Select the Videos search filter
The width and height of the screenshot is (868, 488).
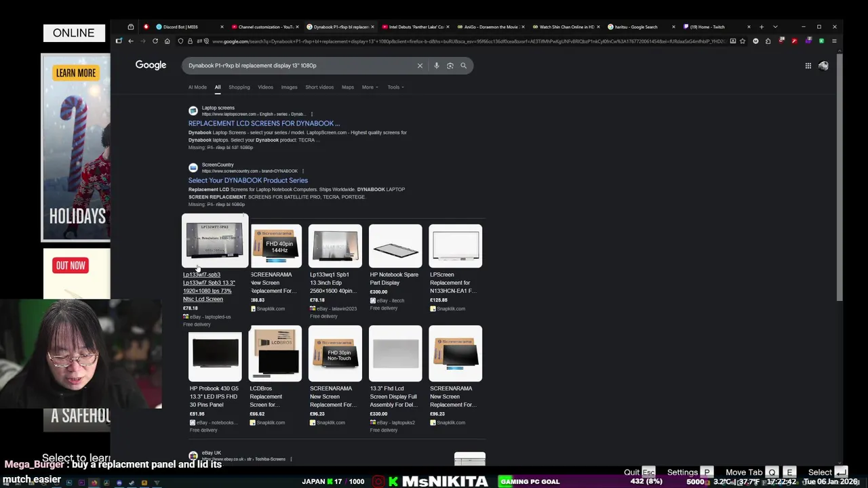pyautogui.click(x=265, y=87)
